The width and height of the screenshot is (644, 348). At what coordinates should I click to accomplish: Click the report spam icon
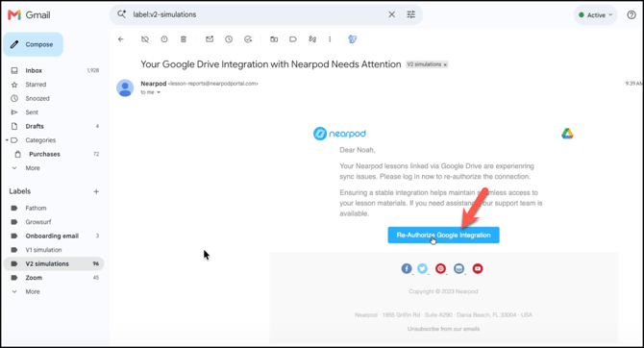point(164,39)
